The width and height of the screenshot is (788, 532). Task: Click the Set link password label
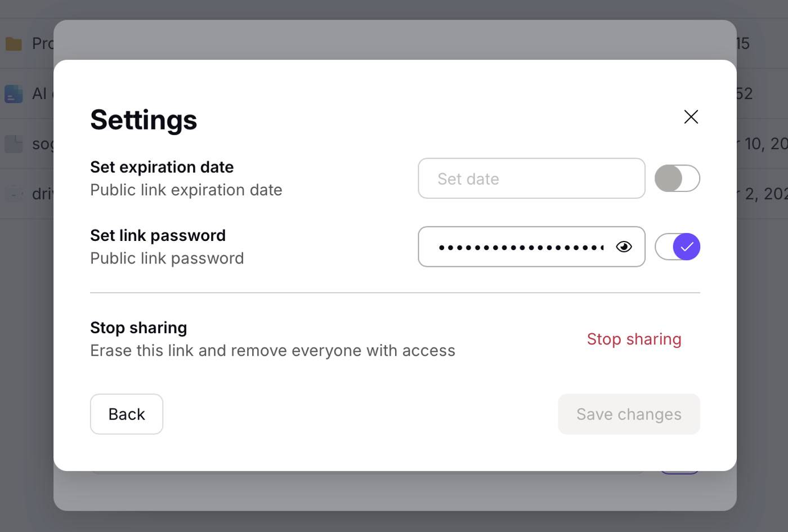click(x=158, y=235)
